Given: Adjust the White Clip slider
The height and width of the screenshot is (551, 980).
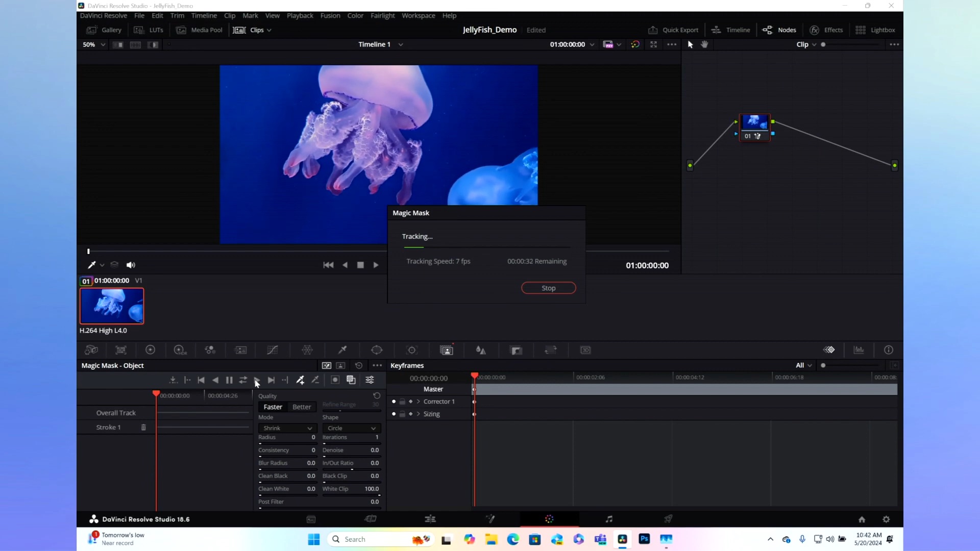Looking at the screenshot, I should (352, 495).
